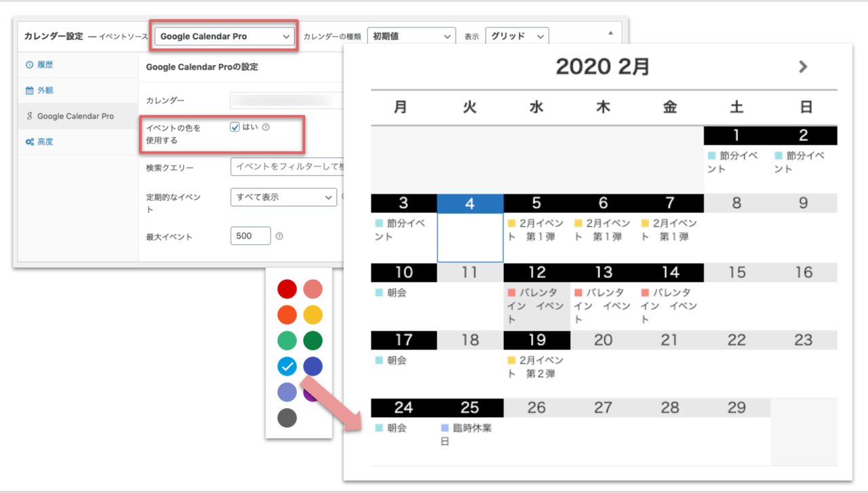Pick the checked light blue color swatch
This screenshot has height=493, width=868.
tap(288, 367)
